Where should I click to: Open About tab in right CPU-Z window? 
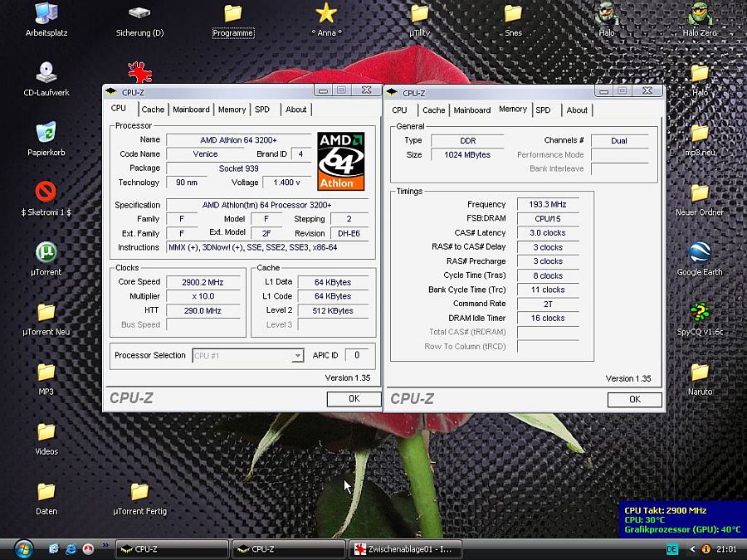577,110
